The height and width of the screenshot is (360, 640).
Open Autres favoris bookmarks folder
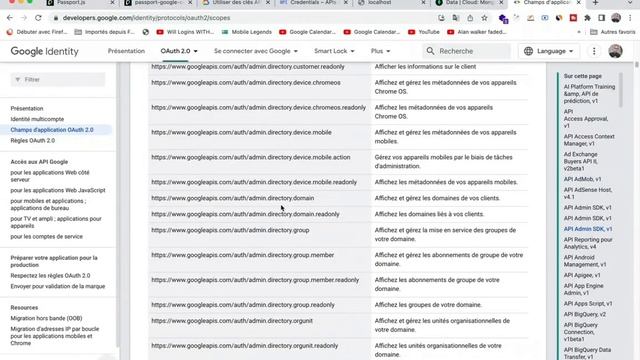pyautogui.click(x=613, y=32)
